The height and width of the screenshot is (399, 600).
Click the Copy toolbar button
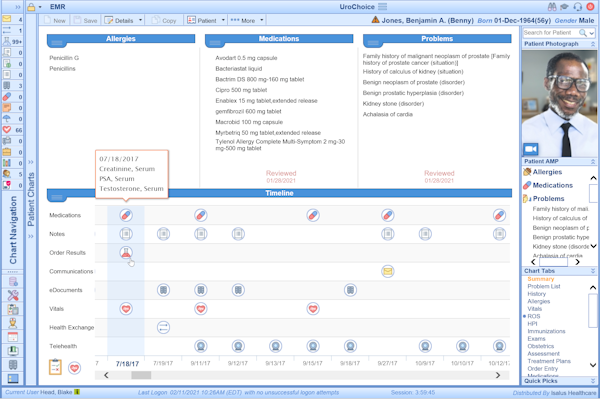click(x=164, y=20)
